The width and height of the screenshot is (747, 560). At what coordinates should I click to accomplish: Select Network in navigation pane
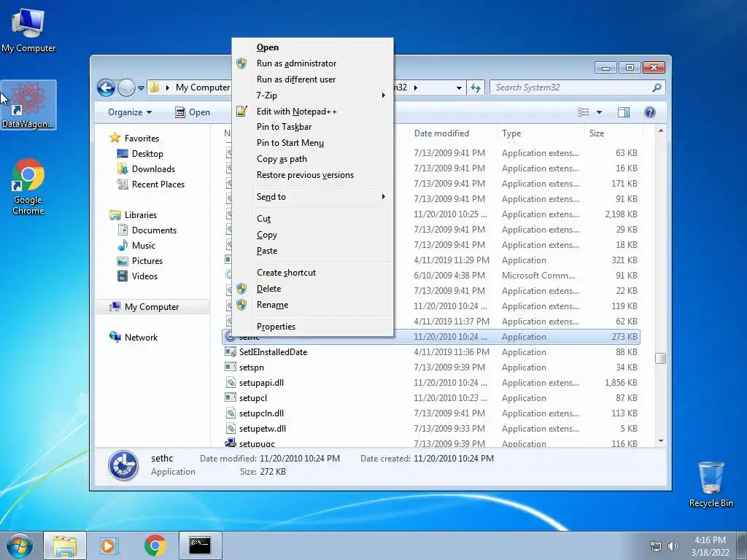tap(141, 337)
